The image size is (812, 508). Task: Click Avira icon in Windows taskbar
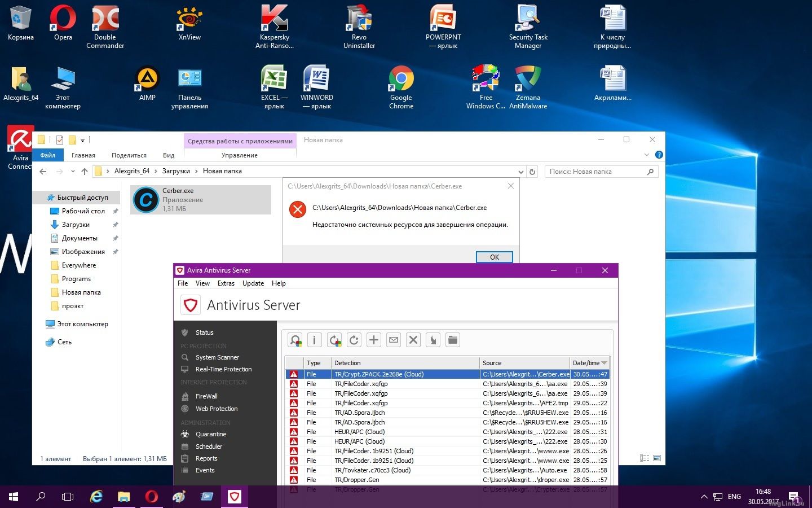pos(235,497)
